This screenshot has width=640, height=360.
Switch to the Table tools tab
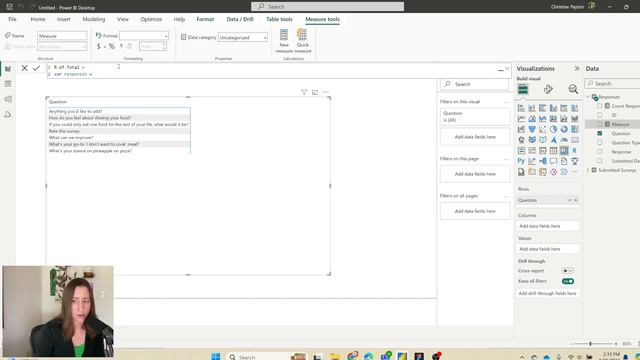click(x=279, y=19)
